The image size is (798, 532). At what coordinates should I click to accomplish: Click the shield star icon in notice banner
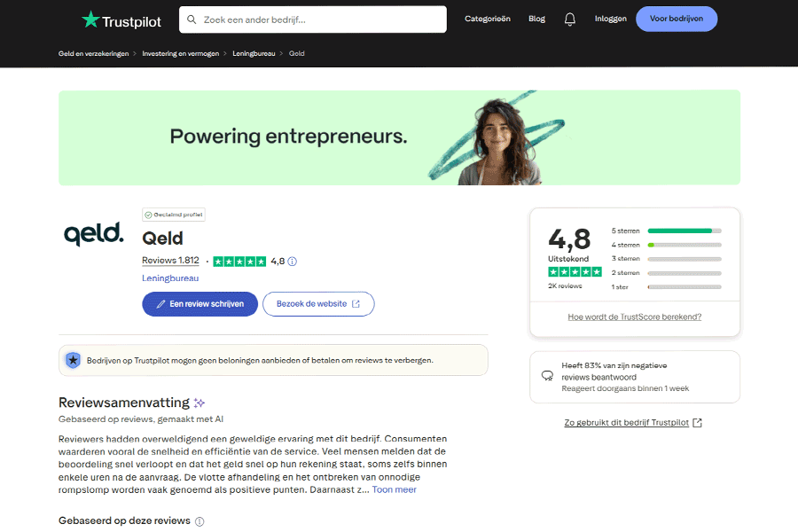coord(73,360)
